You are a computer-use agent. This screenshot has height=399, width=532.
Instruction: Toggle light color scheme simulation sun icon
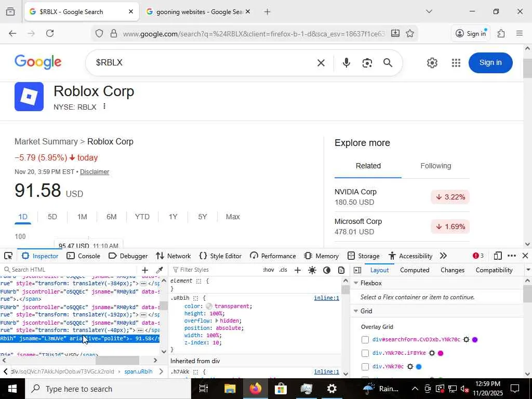pos(312,270)
